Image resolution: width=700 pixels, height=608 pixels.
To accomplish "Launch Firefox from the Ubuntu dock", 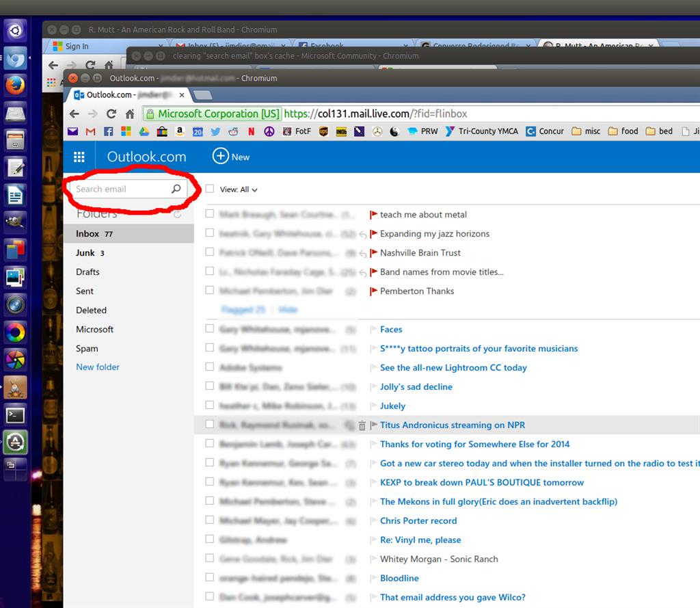I will pos(15,85).
